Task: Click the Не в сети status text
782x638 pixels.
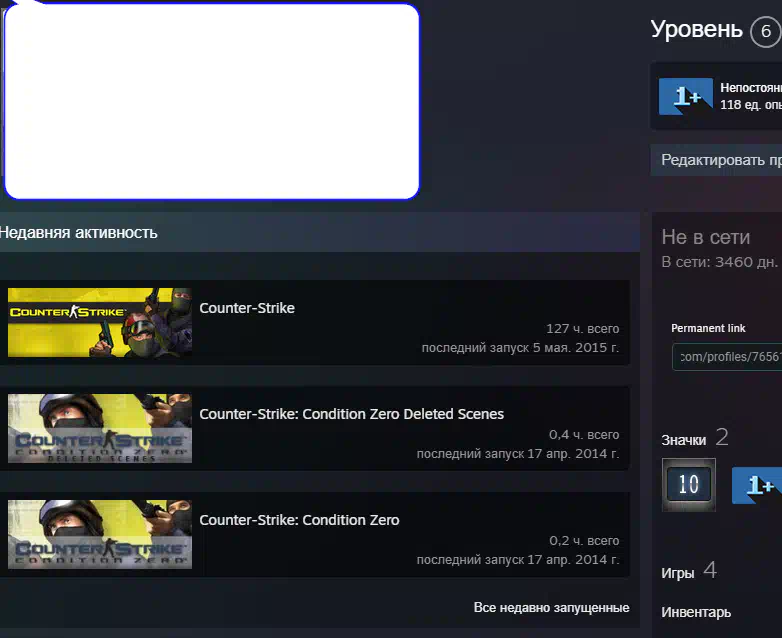Action: [x=706, y=237]
